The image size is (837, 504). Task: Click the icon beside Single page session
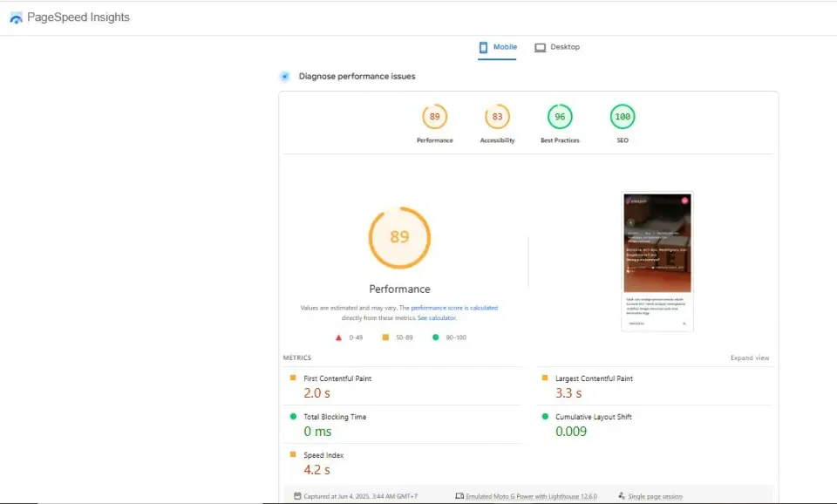(622, 496)
